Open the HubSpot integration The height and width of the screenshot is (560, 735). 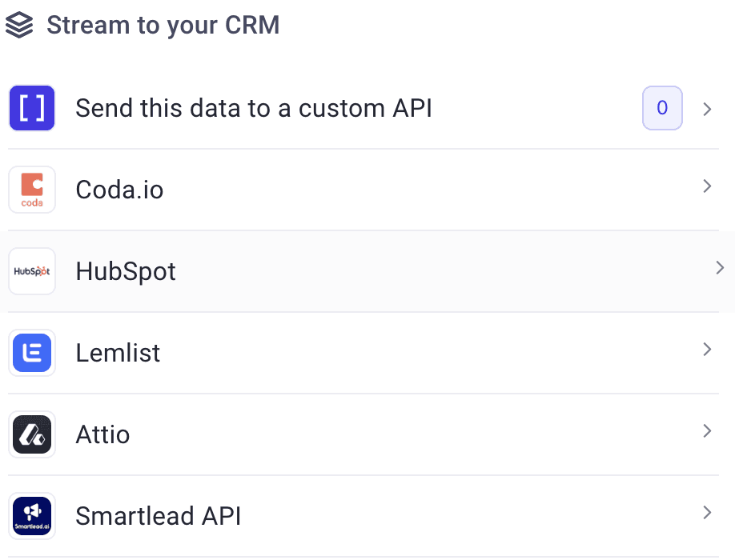(125, 270)
